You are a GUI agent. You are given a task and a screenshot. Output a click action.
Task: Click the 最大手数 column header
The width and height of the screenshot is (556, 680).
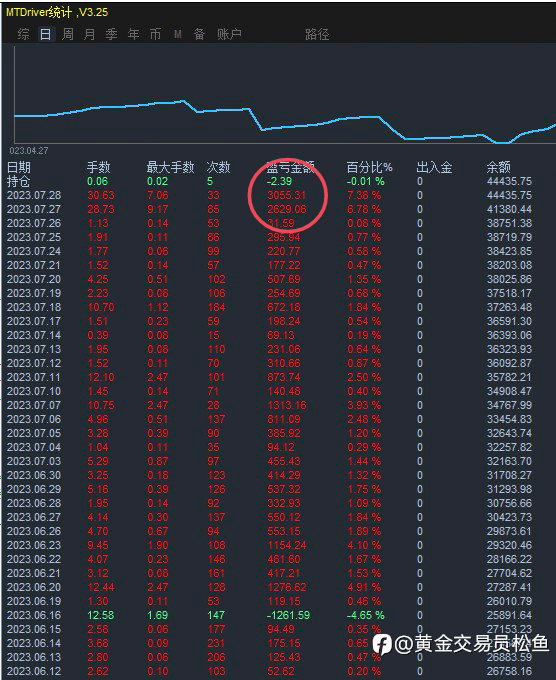(170, 167)
